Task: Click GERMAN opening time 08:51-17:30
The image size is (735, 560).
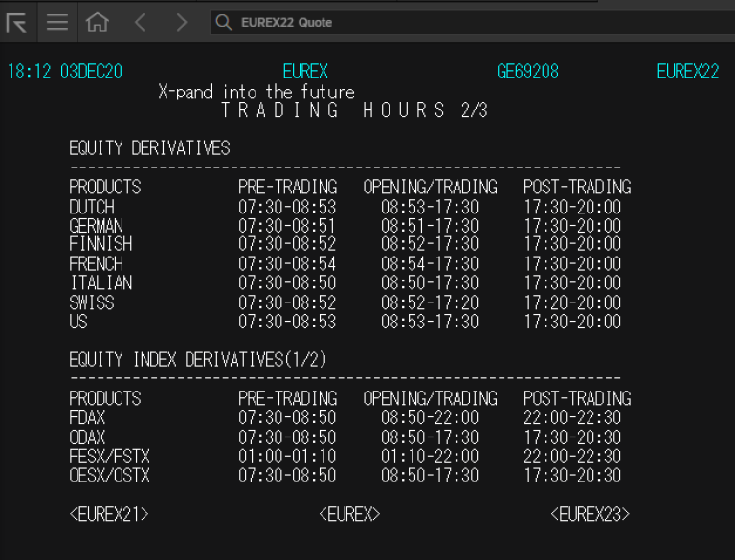Action: tap(430, 226)
